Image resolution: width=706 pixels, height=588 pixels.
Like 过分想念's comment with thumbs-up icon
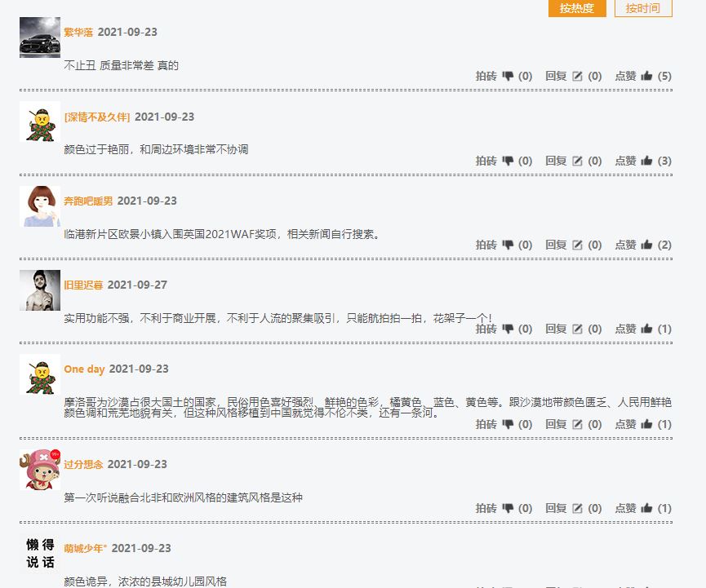[x=646, y=508]
